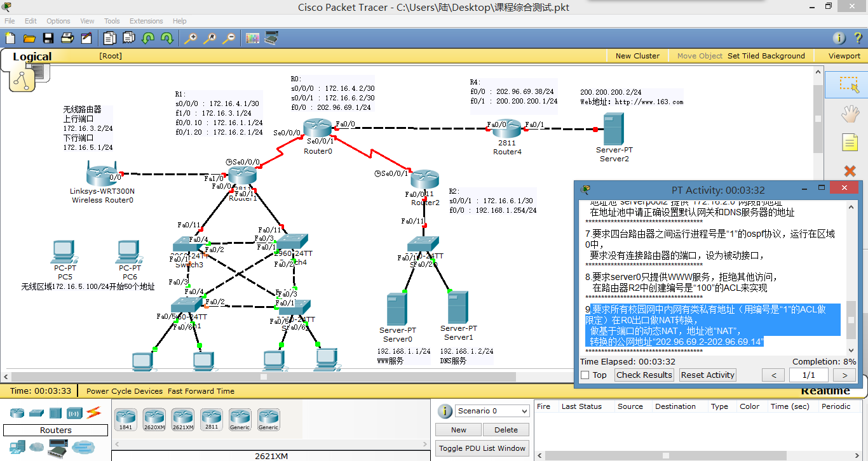Screen dimensions: 868x461
Task: Choose the red X Delete tool
Action: [850, 171]
